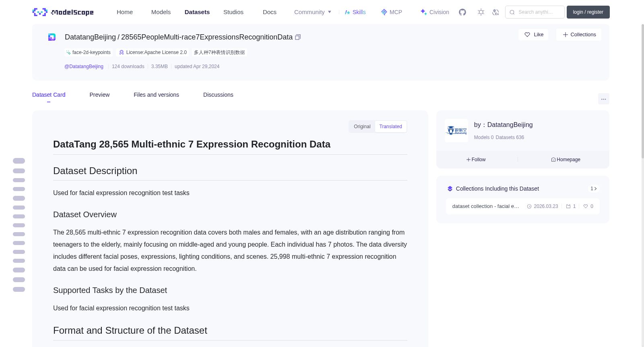Click the 'Dataset Overview' heading
Image resolution: width=644 pixels, height=347 pixels.
point(85,215)
